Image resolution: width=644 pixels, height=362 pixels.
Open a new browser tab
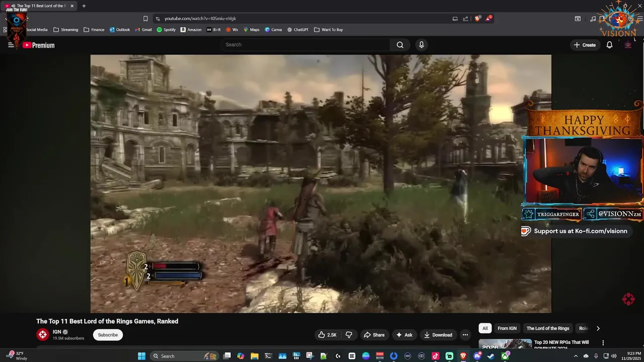coord(84,6)
